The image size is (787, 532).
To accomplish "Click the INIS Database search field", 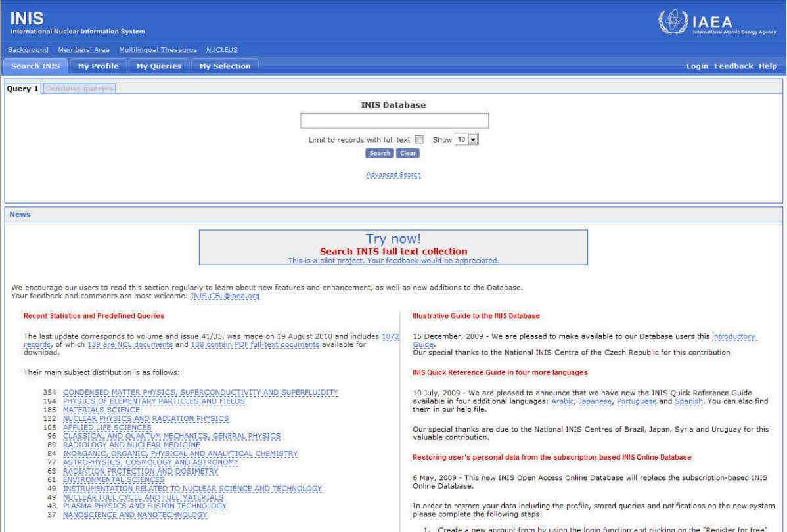I will [394, 121].
